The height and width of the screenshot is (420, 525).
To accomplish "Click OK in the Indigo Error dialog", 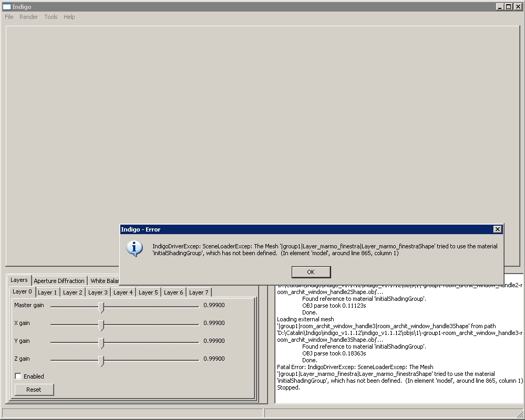I will (x=311, y=272).
